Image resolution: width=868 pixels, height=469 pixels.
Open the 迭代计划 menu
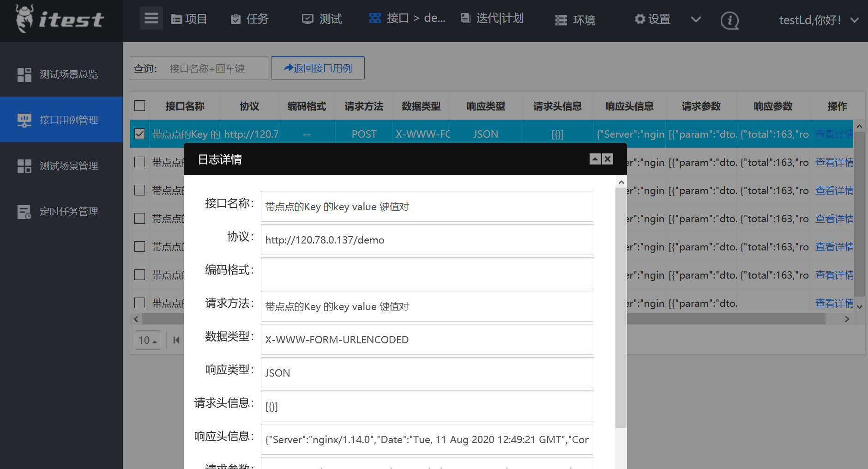(492, 18)
